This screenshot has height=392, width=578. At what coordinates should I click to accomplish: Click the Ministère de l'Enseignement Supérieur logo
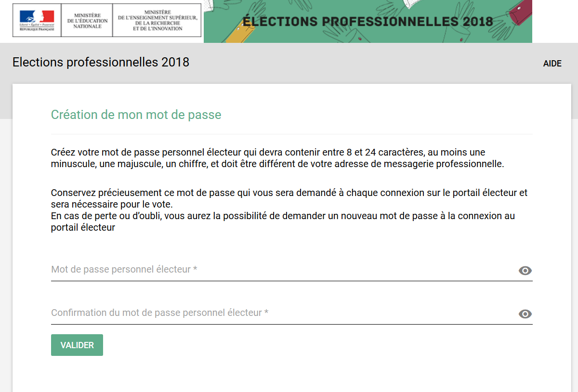click(x=157, y=20)
